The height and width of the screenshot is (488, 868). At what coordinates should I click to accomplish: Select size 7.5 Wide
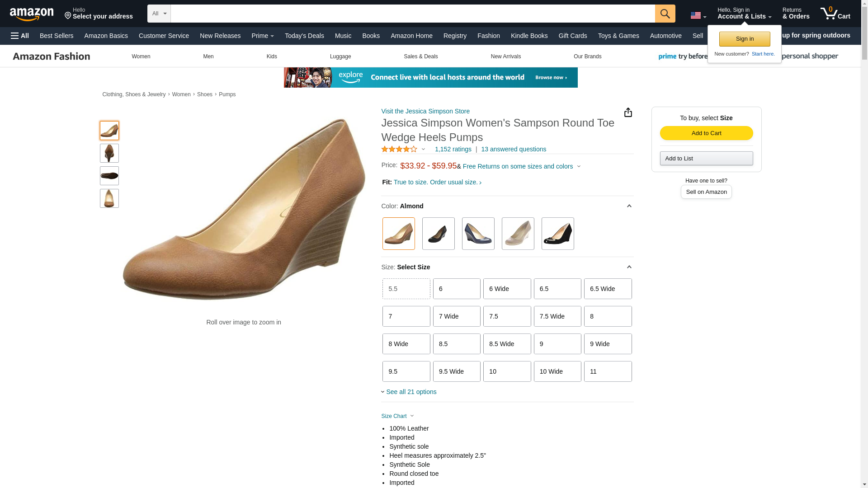coord(557,316)
